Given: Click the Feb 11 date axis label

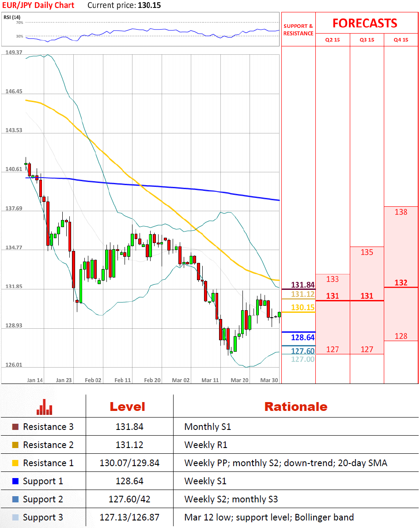Looking at the screenshot, I should 122,380.
